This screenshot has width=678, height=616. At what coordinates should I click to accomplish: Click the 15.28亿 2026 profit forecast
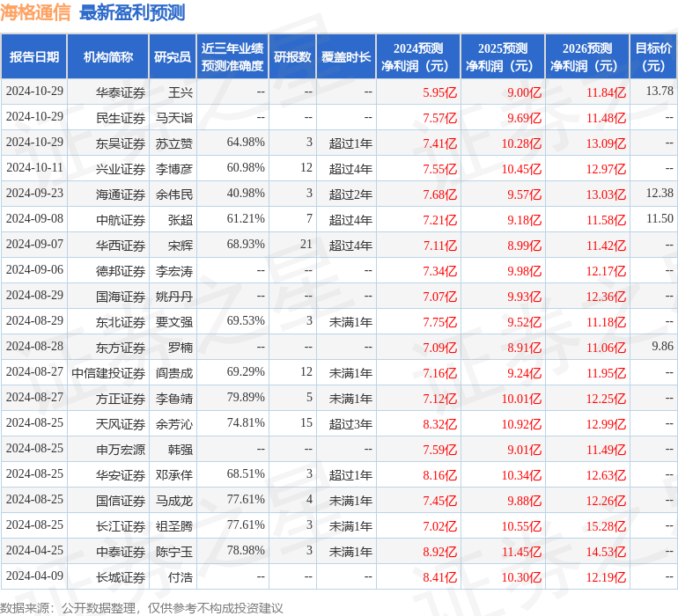click(x=606, y=526)
